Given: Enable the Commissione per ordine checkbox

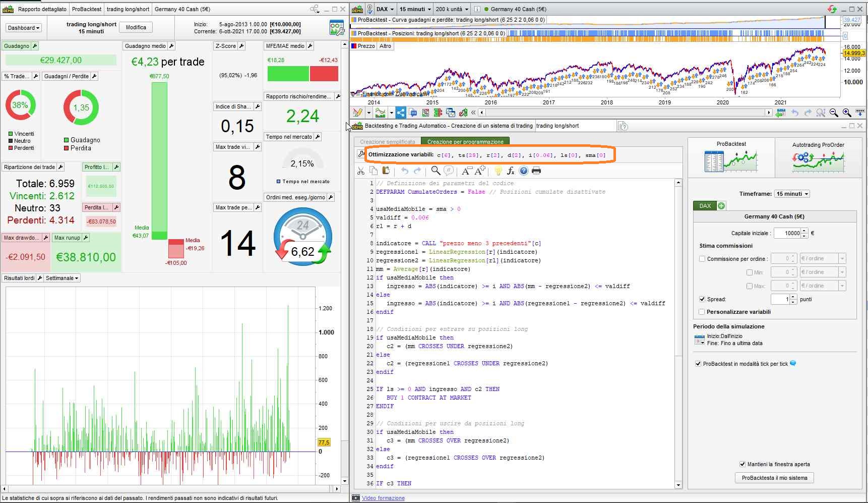Looking at the screenshot, I should coord(702,259).
